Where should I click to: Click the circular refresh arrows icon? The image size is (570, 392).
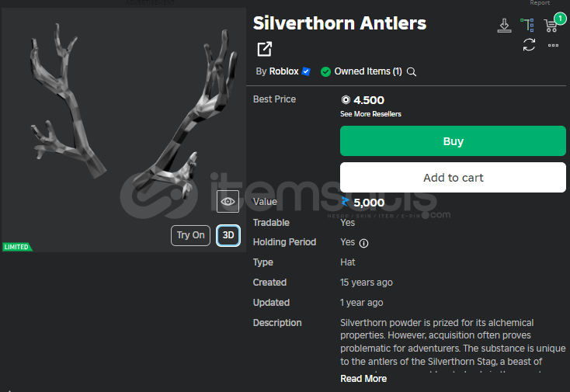pyautogui.click(x=529, y=45)
